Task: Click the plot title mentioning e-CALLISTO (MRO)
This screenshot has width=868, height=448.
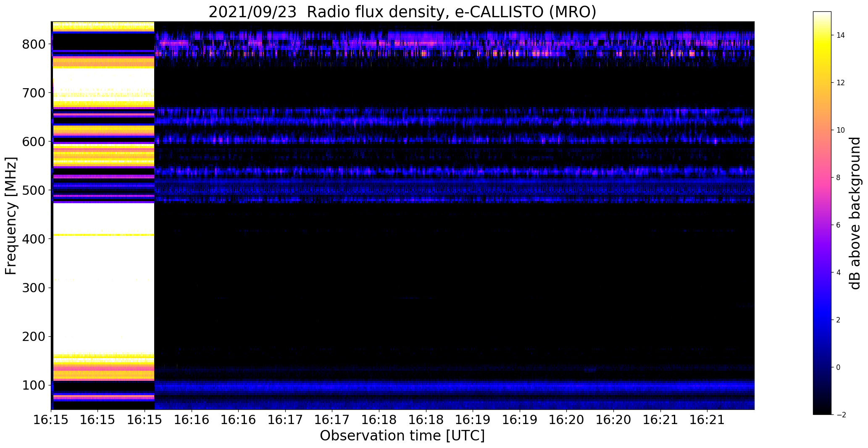Action: tap(402, 12)
